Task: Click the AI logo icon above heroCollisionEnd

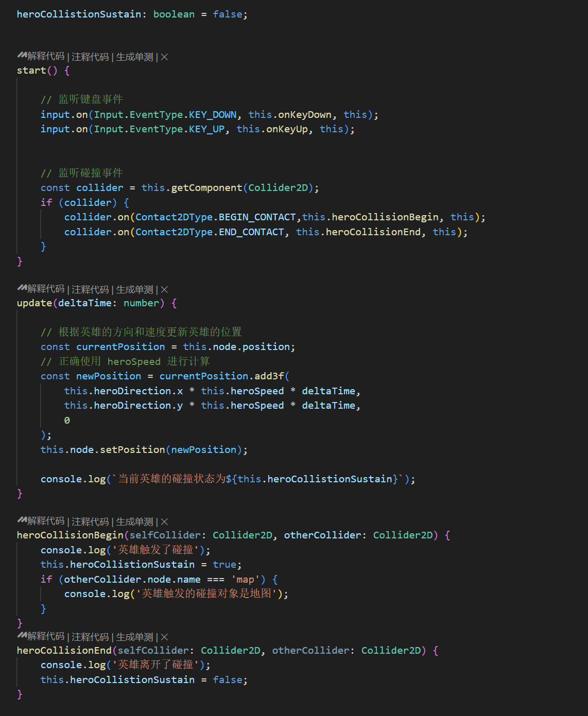Action: coord(22,636)
